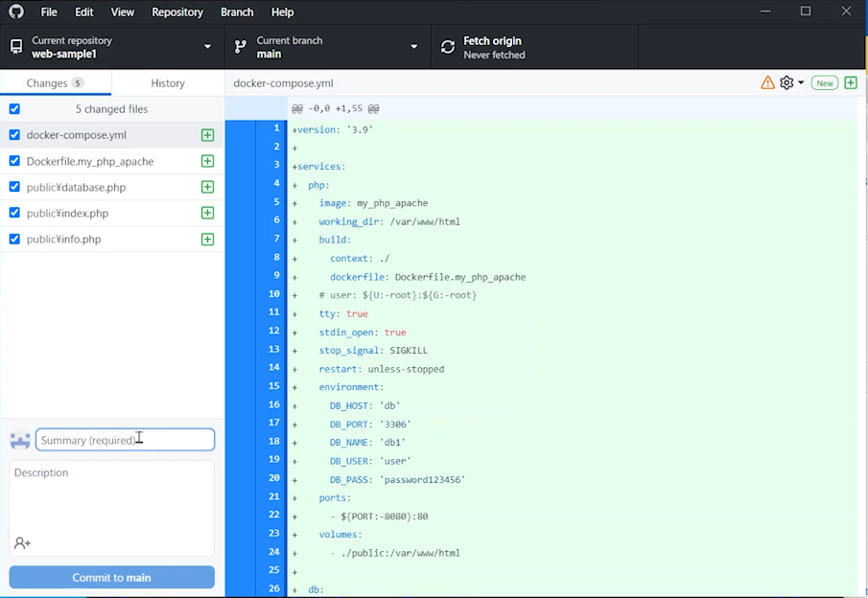Click the docker-compose.yml filename in diff header
868x598 pixels.
(x=284, y=83)
